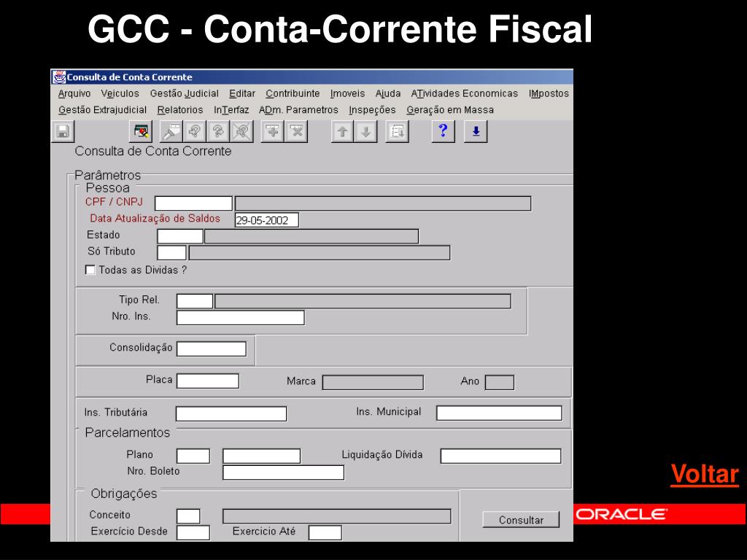Image resolution: width=747 pixels, height=560 pixels.
Task: Click the grey Só Tributo description field
Action: (320, 253)
